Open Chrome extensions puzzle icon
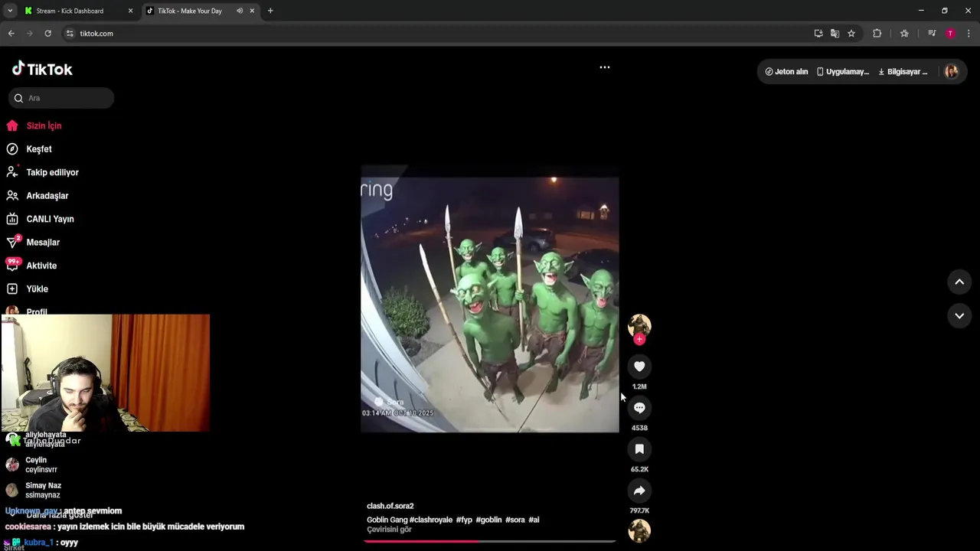Viewport: 980px width, 551px height. click(x=877, y=34)
